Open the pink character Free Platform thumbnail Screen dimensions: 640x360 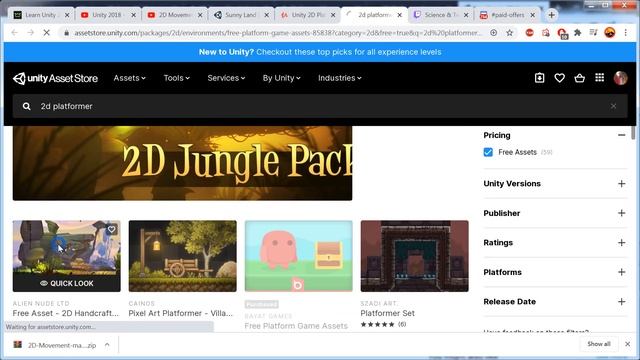point(298,256)
